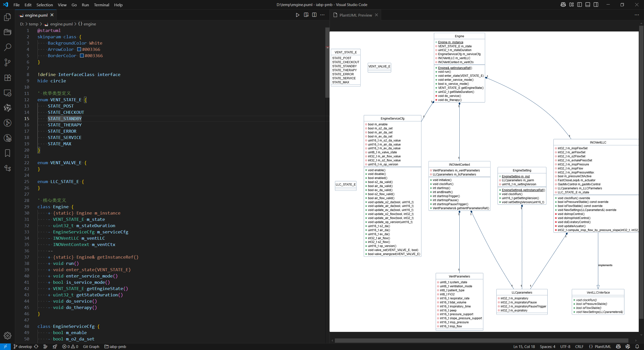
Task: Open the Terminal menu
Action: click(101, 5)
